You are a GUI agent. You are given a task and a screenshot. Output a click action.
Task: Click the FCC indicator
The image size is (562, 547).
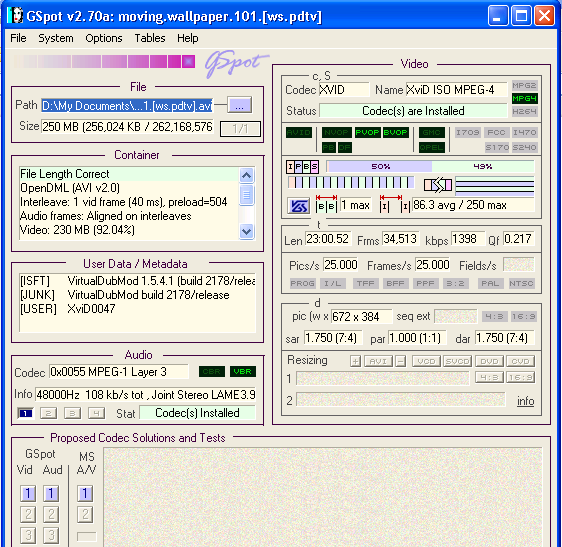(x=496, y=133)
